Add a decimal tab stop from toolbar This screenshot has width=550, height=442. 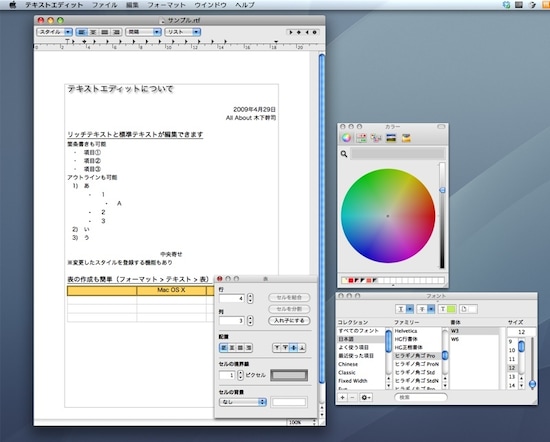[x=315, y=32]
